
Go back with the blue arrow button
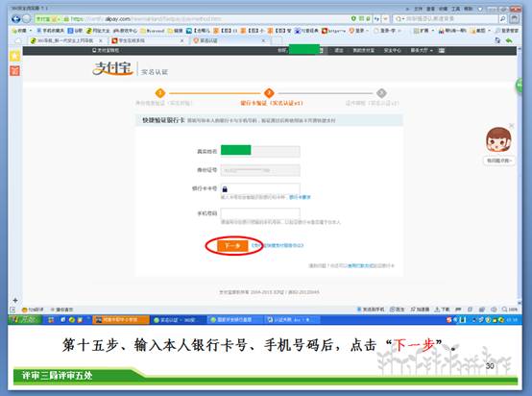point(15,19)
